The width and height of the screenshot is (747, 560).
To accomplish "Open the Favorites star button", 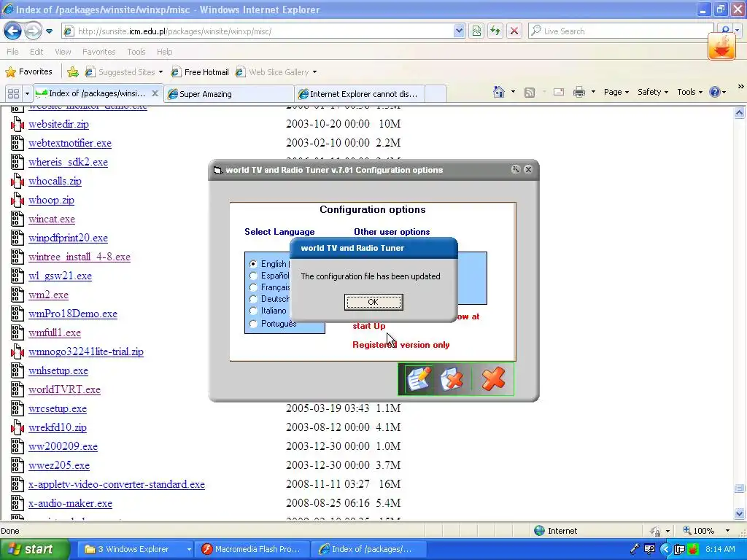I will tap(28, 72).
